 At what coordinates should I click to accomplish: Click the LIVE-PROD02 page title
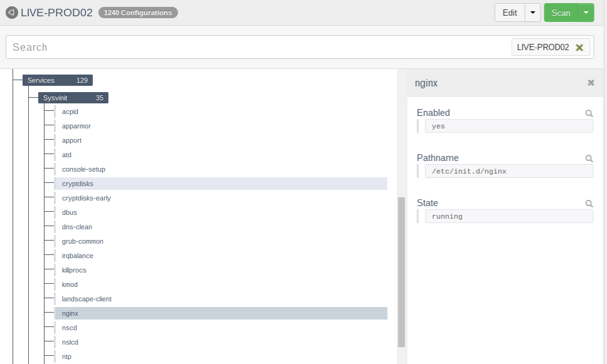point(56,13)
